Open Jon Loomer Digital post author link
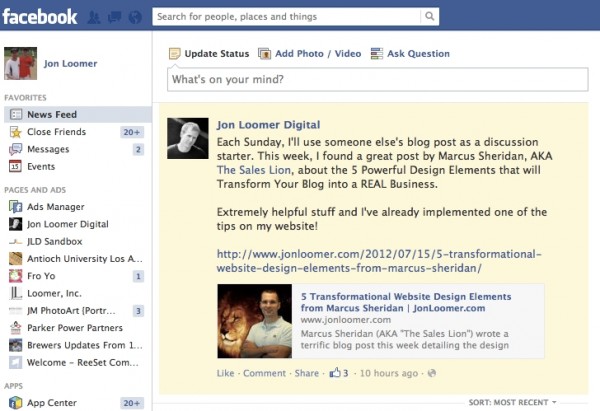The width and height of the screenshot is (600, 411). 268,125
